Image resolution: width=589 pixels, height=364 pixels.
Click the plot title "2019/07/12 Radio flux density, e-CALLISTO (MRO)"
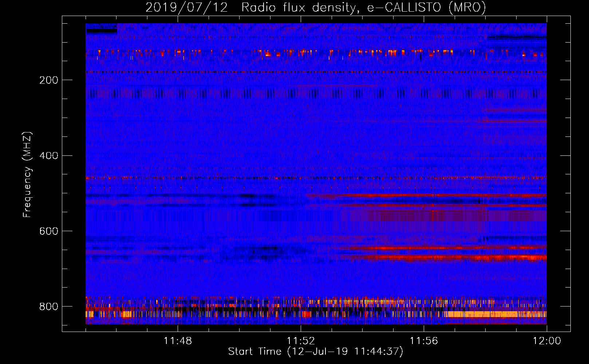pos(316,7)
